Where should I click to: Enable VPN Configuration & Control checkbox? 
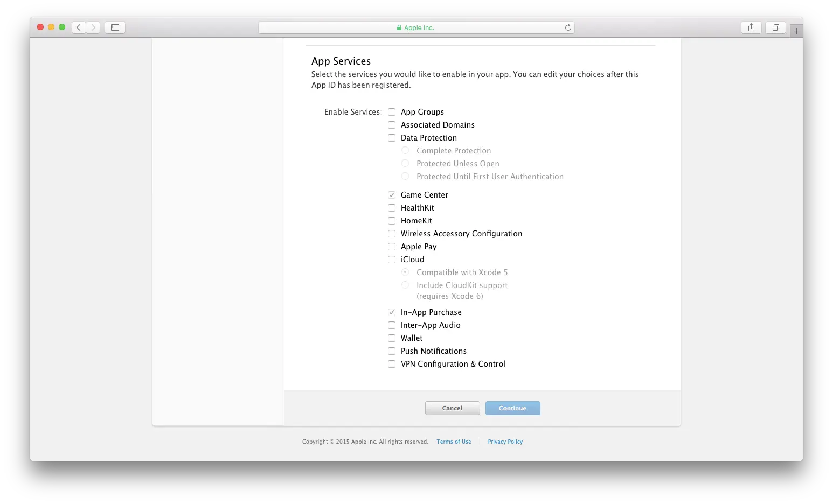coord(392,364)
